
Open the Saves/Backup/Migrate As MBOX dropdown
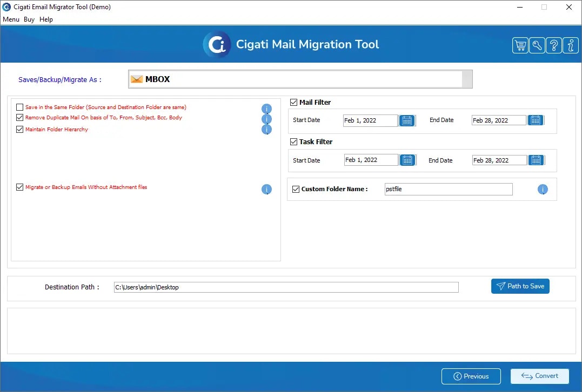[x=300, y=79]
